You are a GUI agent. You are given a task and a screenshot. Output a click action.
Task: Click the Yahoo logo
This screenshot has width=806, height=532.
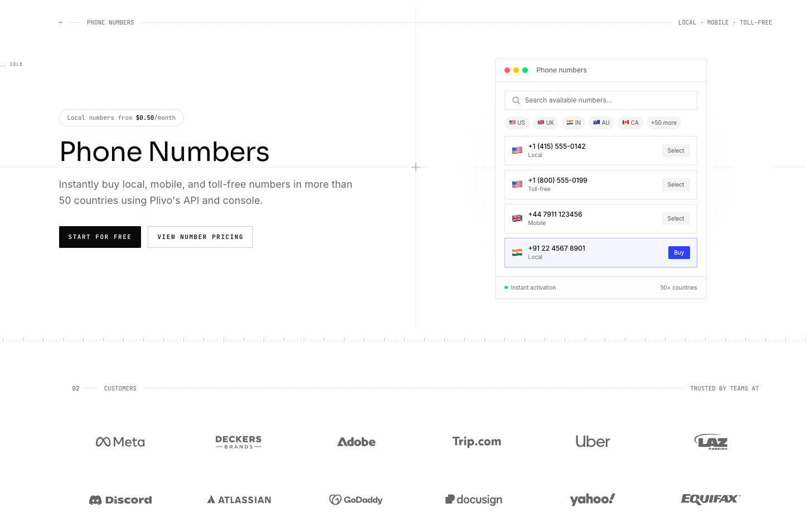coord(593,499)
